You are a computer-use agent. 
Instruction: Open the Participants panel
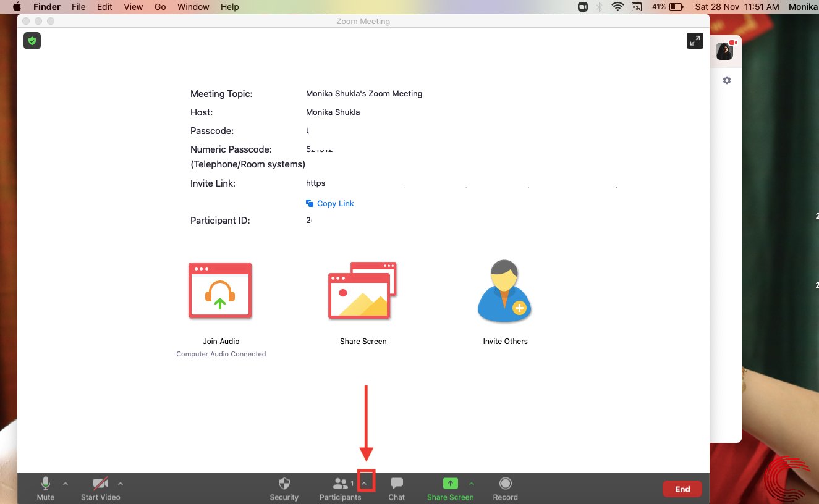click(340, 488)
